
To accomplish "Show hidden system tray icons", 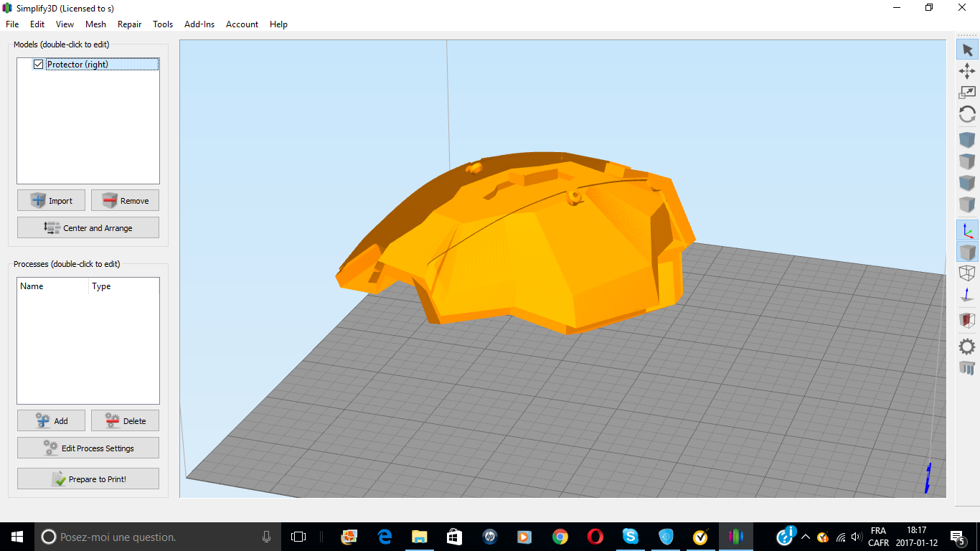I will (x=805, y=537).
